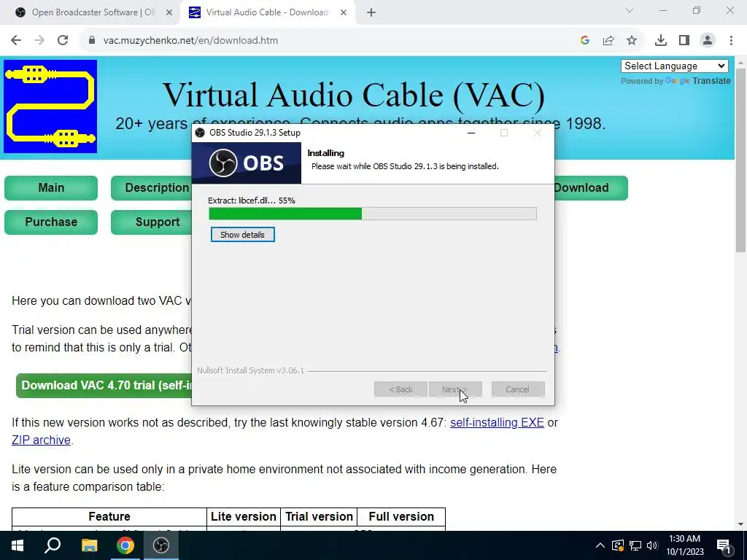Toggle the Chrome side panel icon
Screen dimensions: 747x560
coord(684,41)
